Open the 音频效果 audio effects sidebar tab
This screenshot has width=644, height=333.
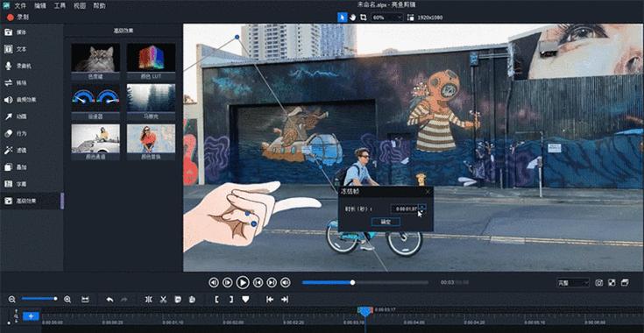32,100
